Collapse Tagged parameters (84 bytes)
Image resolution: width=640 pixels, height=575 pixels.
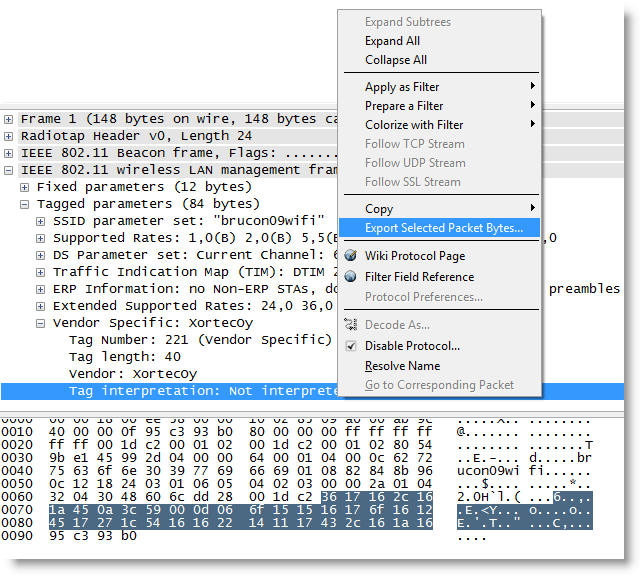(x=24, y=204)
